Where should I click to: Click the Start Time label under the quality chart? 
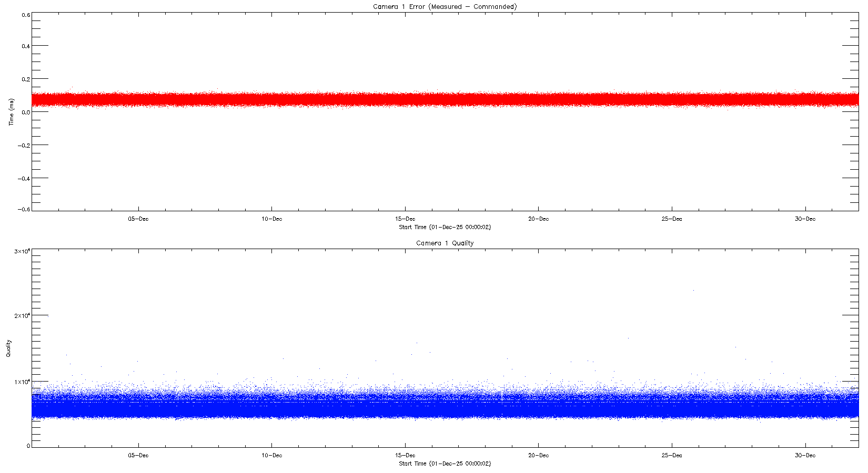(x=445, y=464)
